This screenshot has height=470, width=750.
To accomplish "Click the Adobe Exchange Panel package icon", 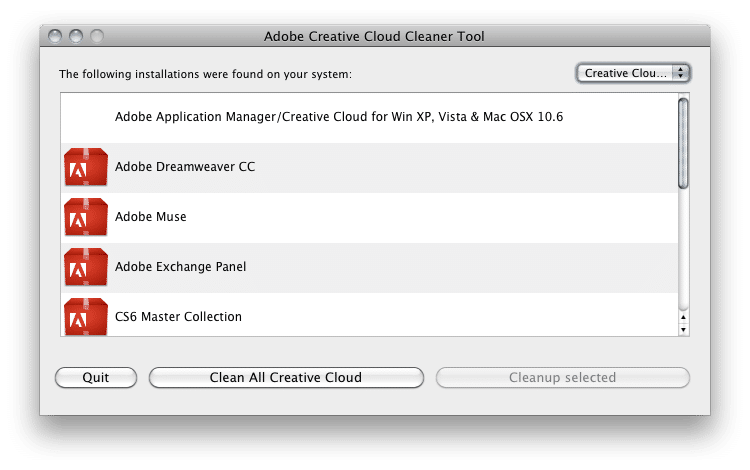I will [86, 267].
